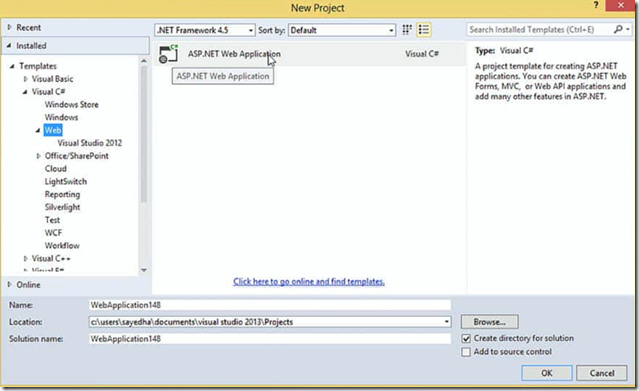
Task: Switch to medium icons list view
Action: [424, 30]
